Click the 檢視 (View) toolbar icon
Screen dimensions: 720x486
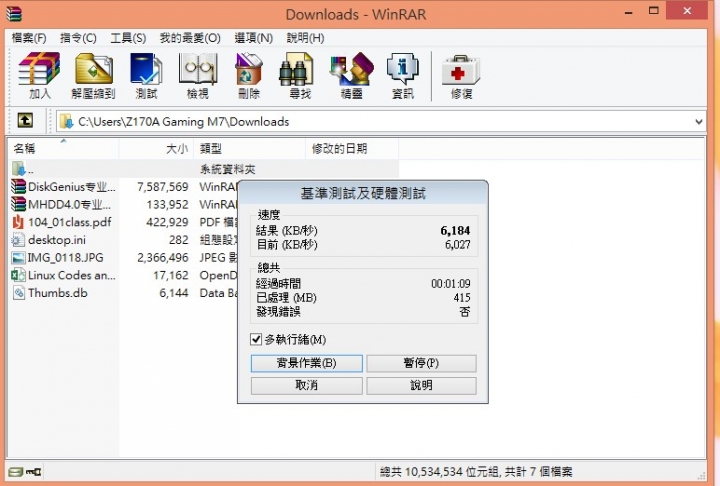click(x=198, y=75)
